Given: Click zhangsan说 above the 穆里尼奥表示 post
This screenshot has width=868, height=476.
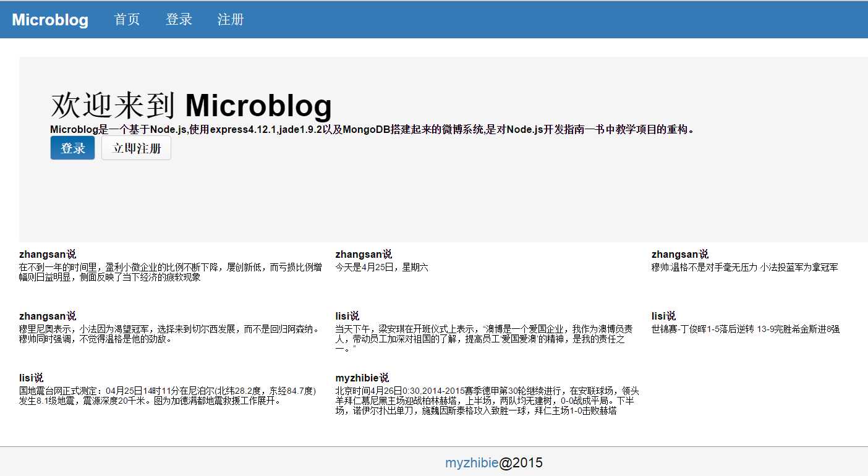Looking at the screenshot, I should click(x=48, y=316).
